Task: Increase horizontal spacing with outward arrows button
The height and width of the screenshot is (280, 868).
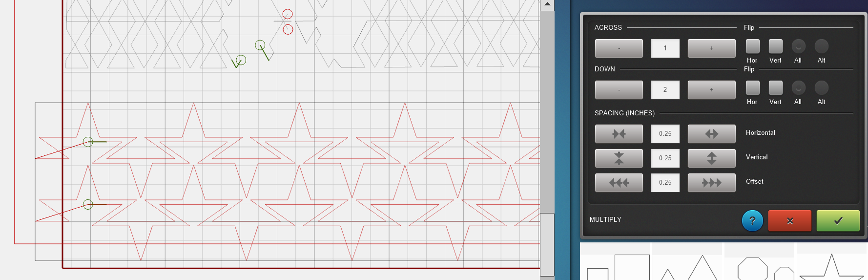Action: (x=711, y=133)
